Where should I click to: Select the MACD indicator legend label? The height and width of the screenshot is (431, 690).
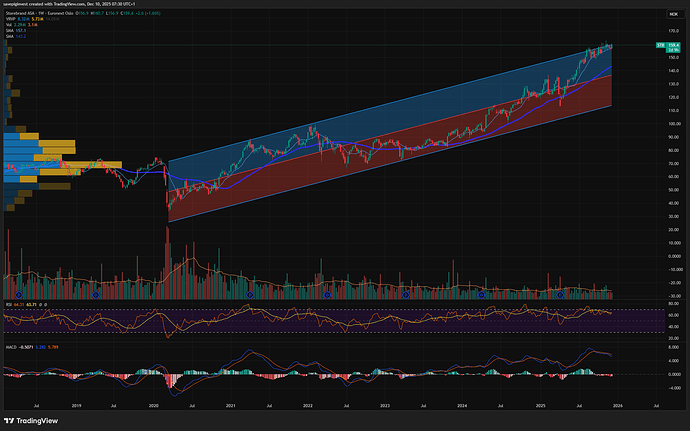tap(10, 349)
